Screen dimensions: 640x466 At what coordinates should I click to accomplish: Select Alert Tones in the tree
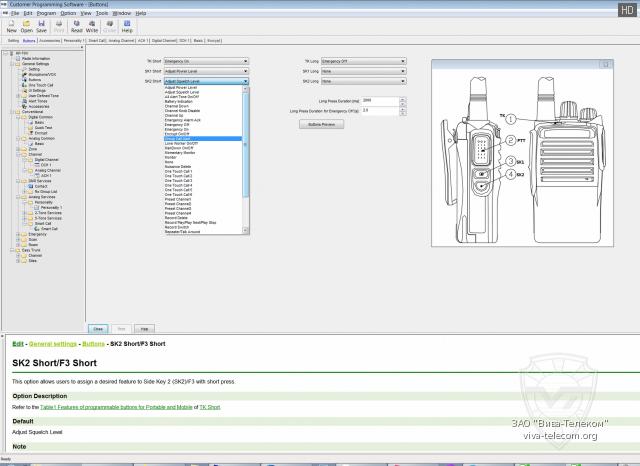tap(38, 101)
